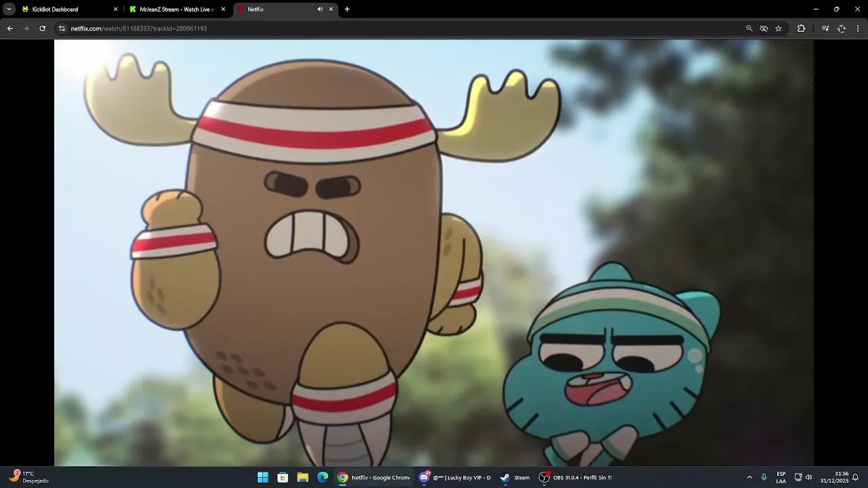868x488 pixels.
Task: Close the Netflix tab
Action: [331, 9]
